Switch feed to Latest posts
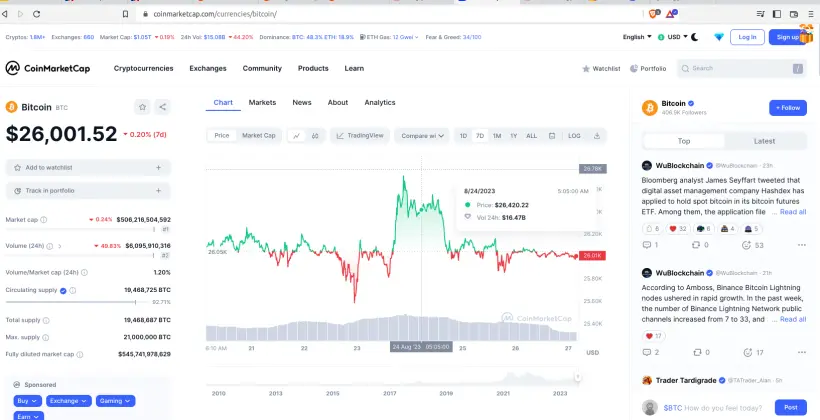Image resolution: width=820 pixels, height=420 pixels. [x=764, y=141]
